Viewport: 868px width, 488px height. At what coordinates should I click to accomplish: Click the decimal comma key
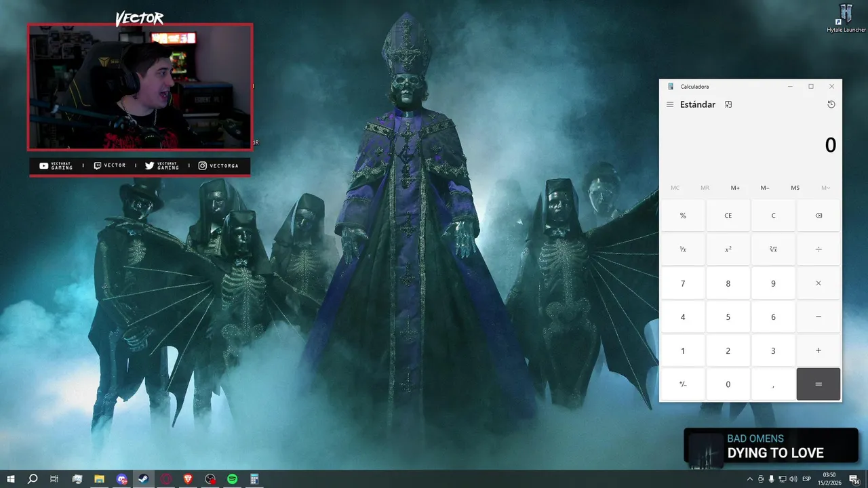[x=773, y=384]
